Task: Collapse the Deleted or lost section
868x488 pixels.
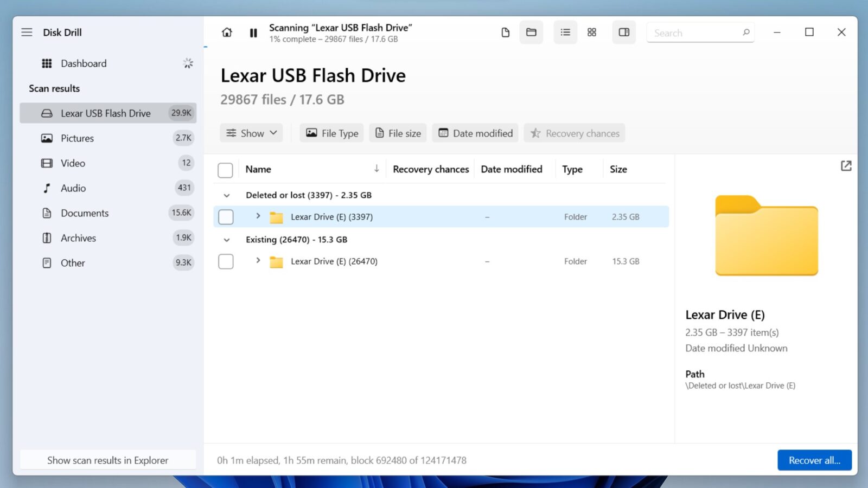Action: tap(226, 195)
